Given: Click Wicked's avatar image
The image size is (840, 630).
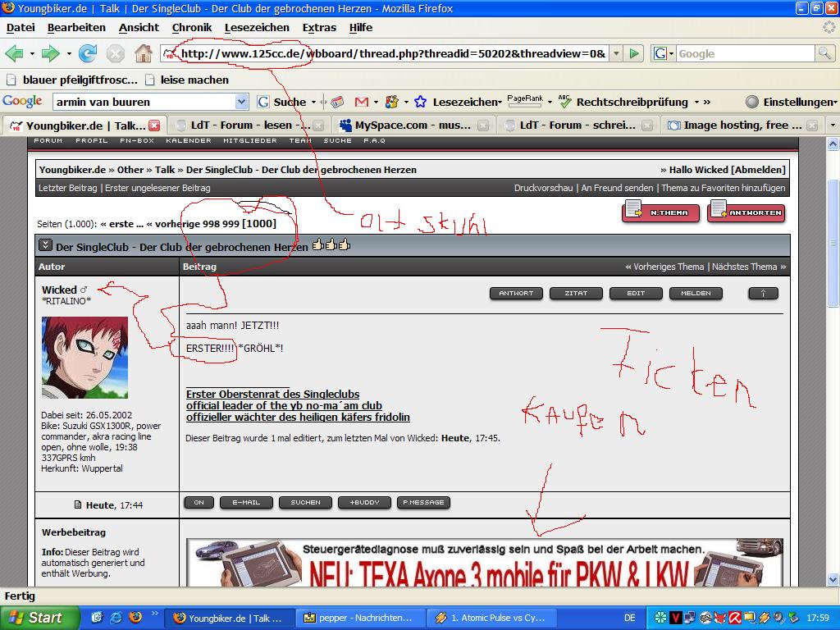Looking at the screenshot, I should click(x=84, y=358).
